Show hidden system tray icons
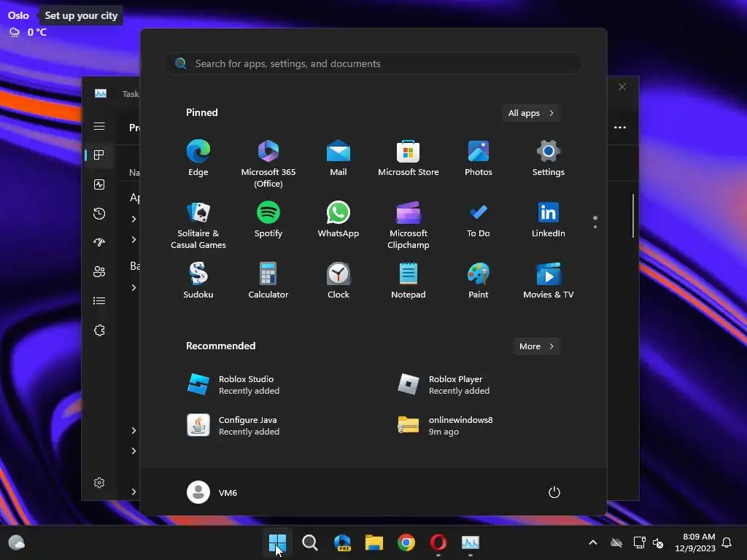Viewport: 747px width, 560px height. coord(593,542)
